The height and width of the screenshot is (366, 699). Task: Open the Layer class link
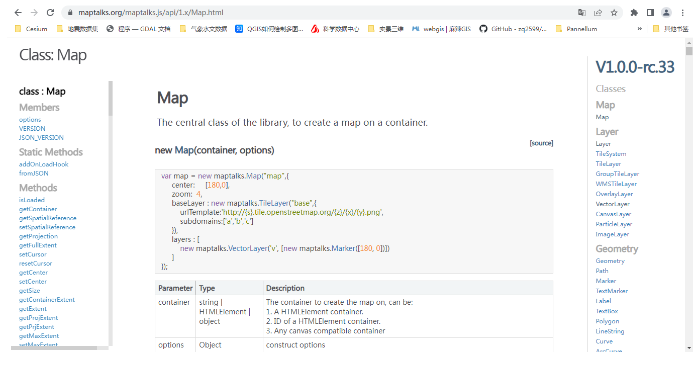603,144
